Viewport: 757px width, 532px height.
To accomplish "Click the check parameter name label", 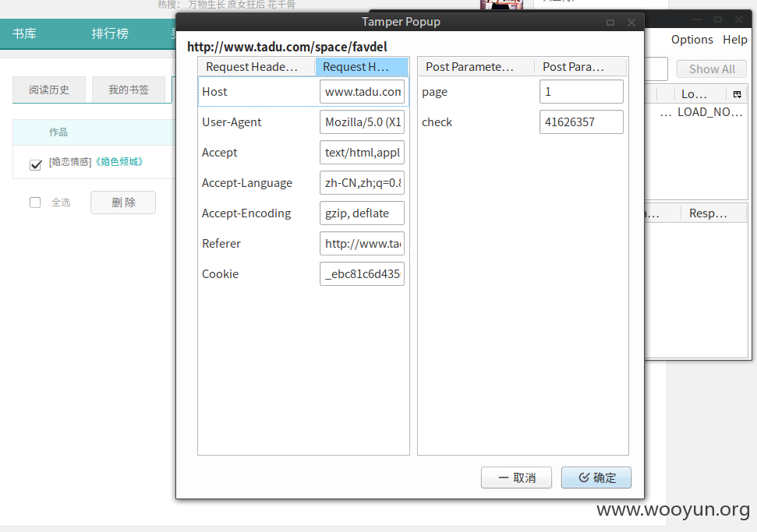I will 437,122.
